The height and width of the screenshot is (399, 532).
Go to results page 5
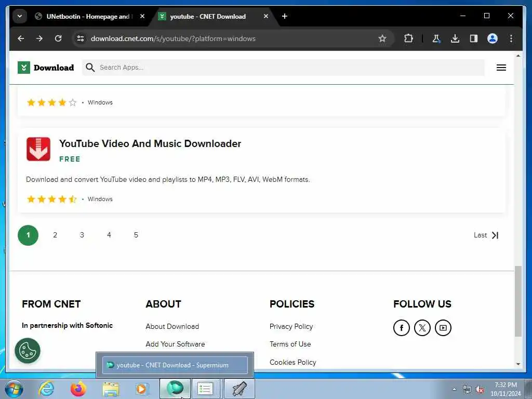point(136,235)
